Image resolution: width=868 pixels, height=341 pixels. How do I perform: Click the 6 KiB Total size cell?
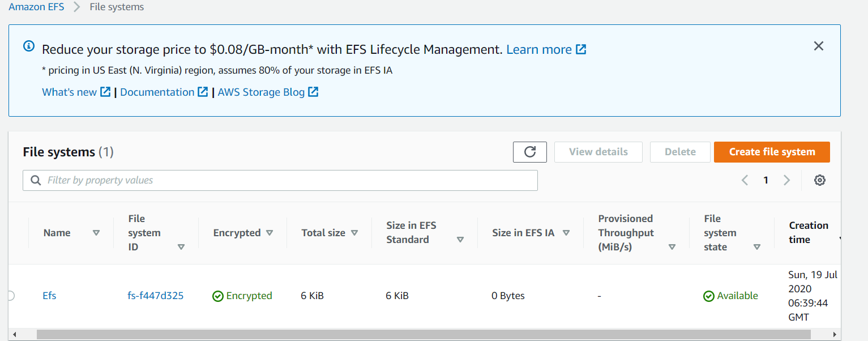pos(313,296)
